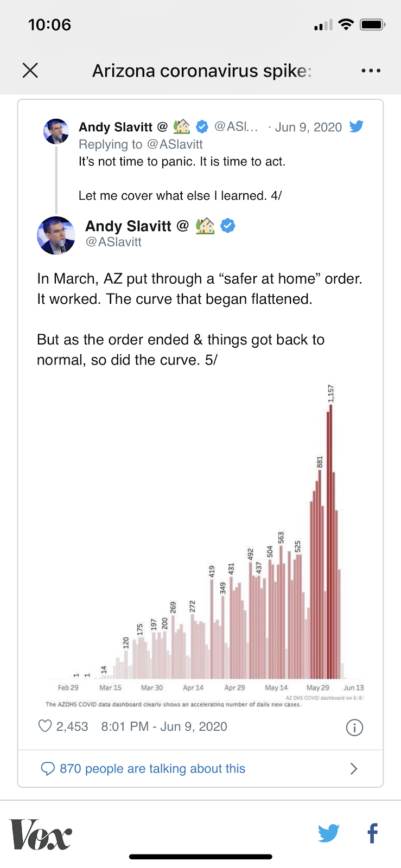Tap the speech bubble reply icon
The image size is (401, 868).
coord(48,769)
